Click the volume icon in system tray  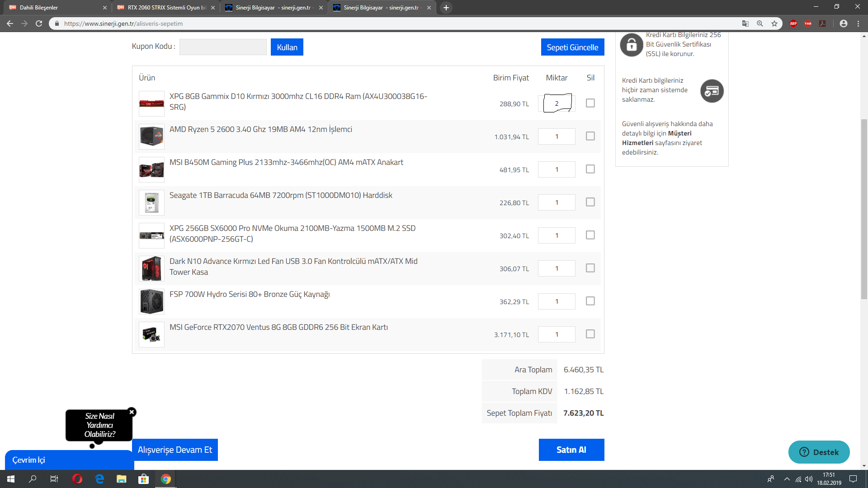(x=809, y=479)
